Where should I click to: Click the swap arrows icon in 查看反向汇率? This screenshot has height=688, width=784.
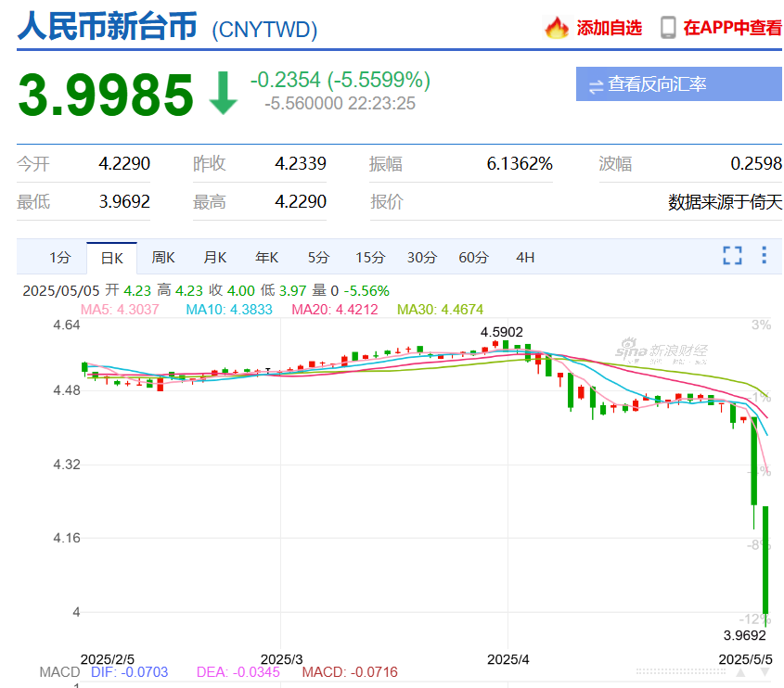tap(596, 87)
